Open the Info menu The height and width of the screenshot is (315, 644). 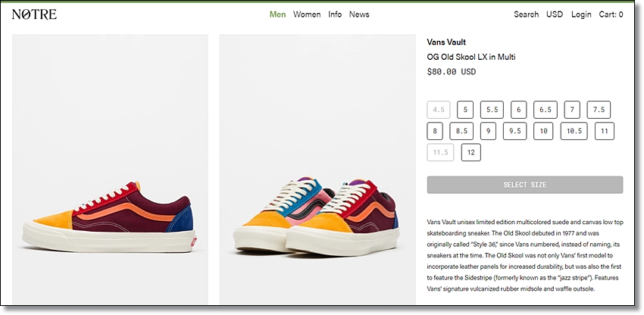pos(335,14)
